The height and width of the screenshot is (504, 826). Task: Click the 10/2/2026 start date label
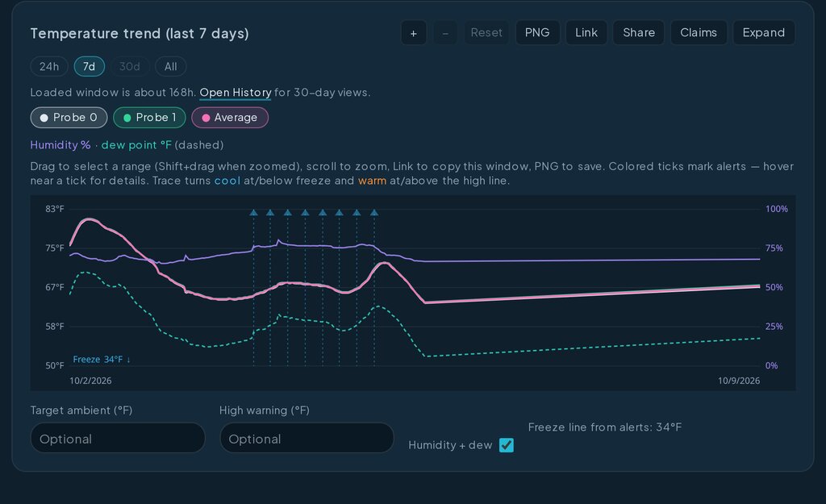(90, 381)
